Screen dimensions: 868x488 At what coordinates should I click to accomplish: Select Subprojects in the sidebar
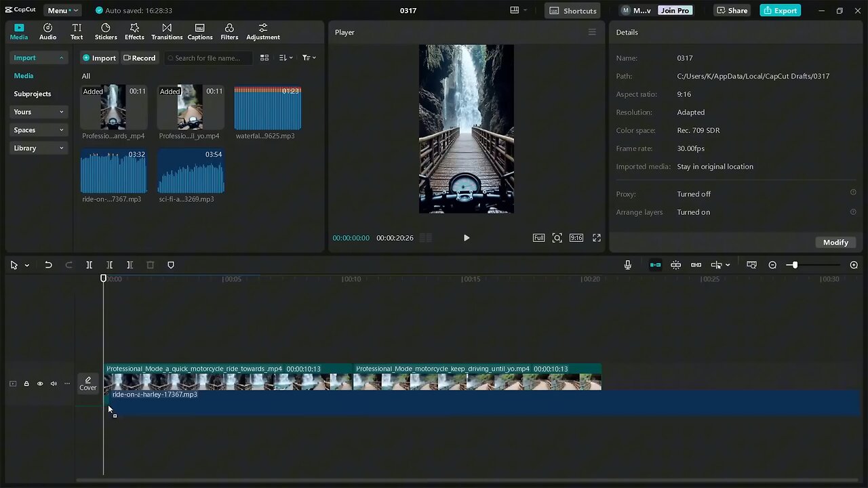(33, 94)
